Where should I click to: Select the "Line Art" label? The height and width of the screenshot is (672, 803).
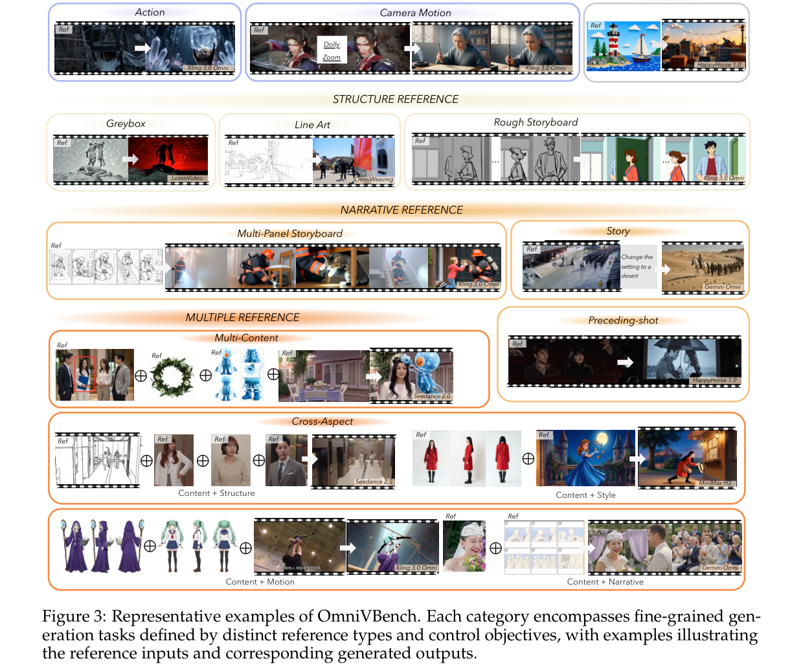click(312, 125)
